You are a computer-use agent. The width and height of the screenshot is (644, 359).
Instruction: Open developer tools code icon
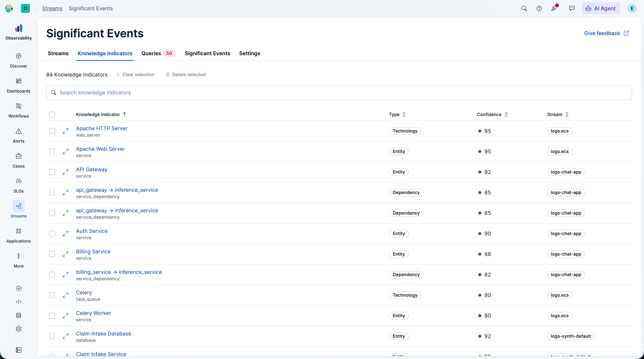(x=18, y=302)
